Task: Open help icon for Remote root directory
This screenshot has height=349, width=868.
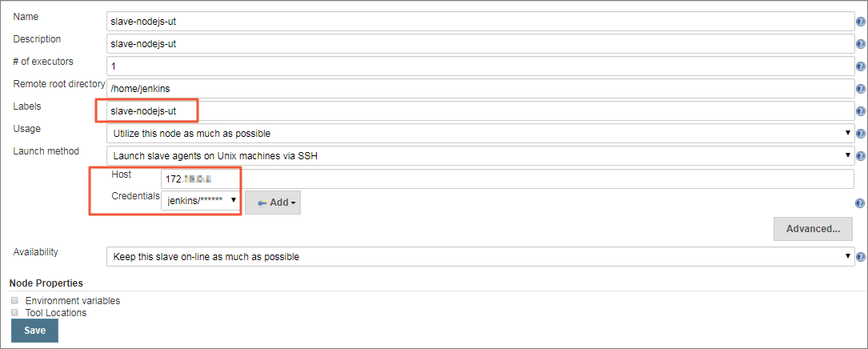Action: [861, 89]
